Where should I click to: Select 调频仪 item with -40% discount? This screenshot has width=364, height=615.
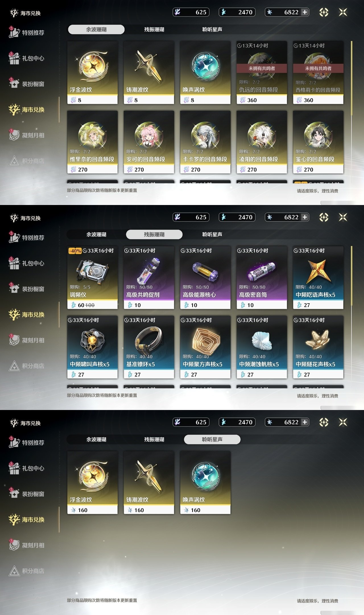click(92, 278)
